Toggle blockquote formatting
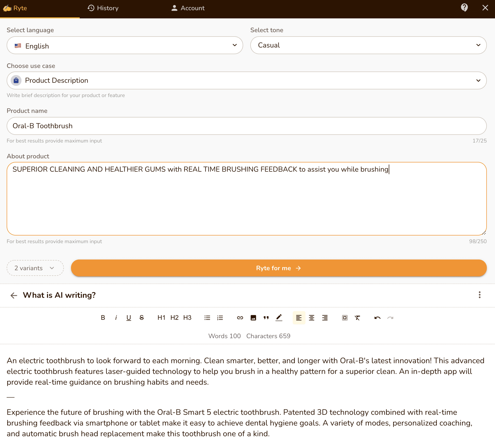Viewport: 495px width, 448px height. click(x=266, y=318)
